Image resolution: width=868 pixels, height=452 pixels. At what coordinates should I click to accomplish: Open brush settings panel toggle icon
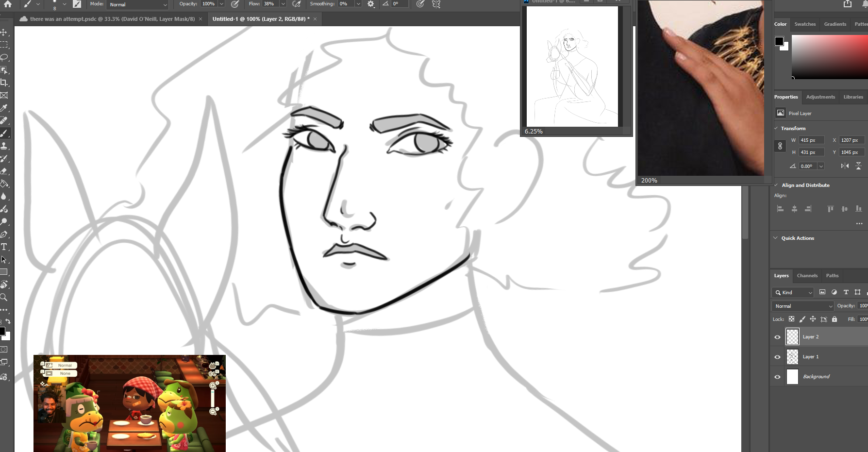[77, 4]
